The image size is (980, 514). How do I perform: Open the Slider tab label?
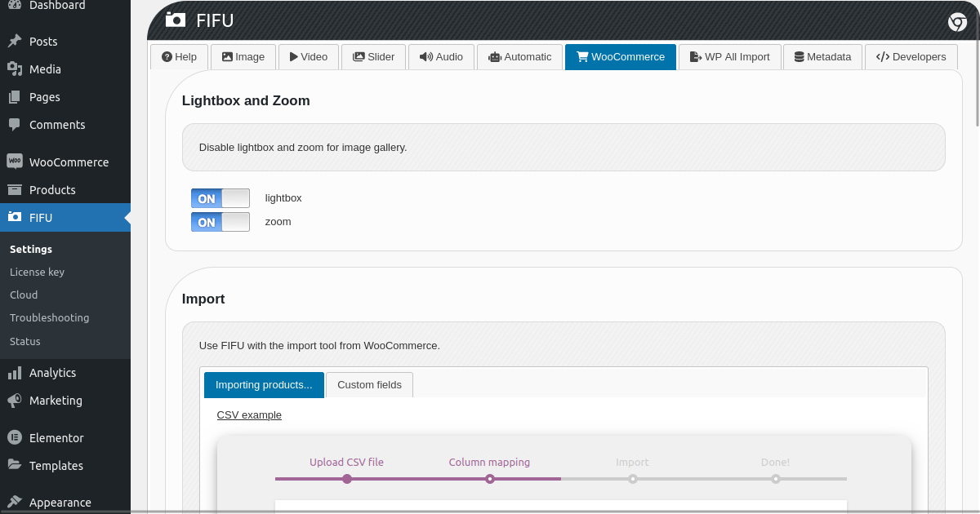pos(381,57)
